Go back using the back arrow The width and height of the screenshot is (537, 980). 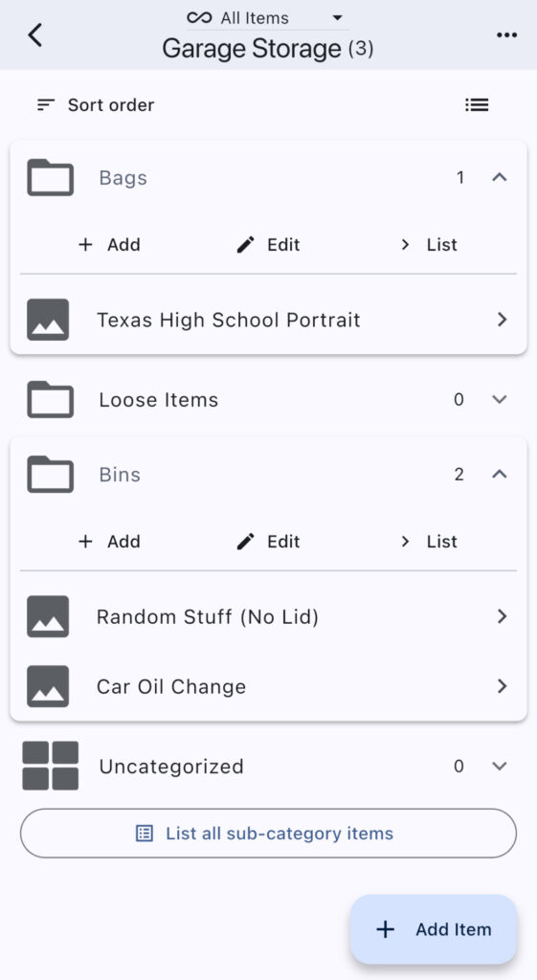pos(35,35)
